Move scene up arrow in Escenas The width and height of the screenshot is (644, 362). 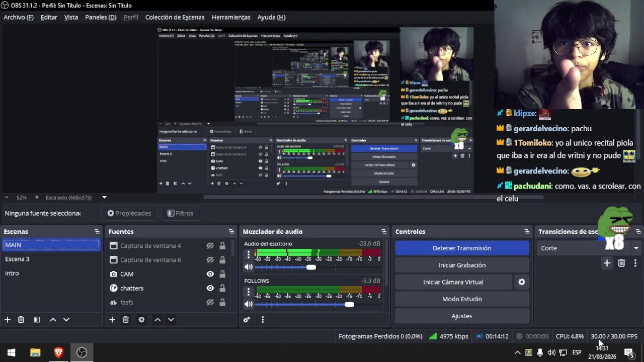coord(53,320)
